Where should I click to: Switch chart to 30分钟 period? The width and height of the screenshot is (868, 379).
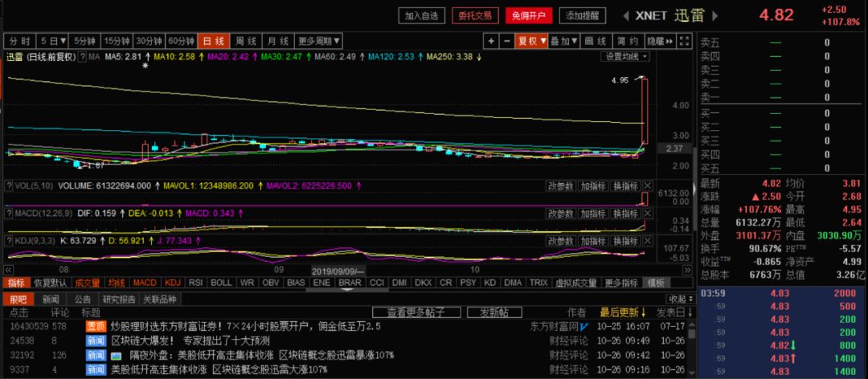(149, 41)
